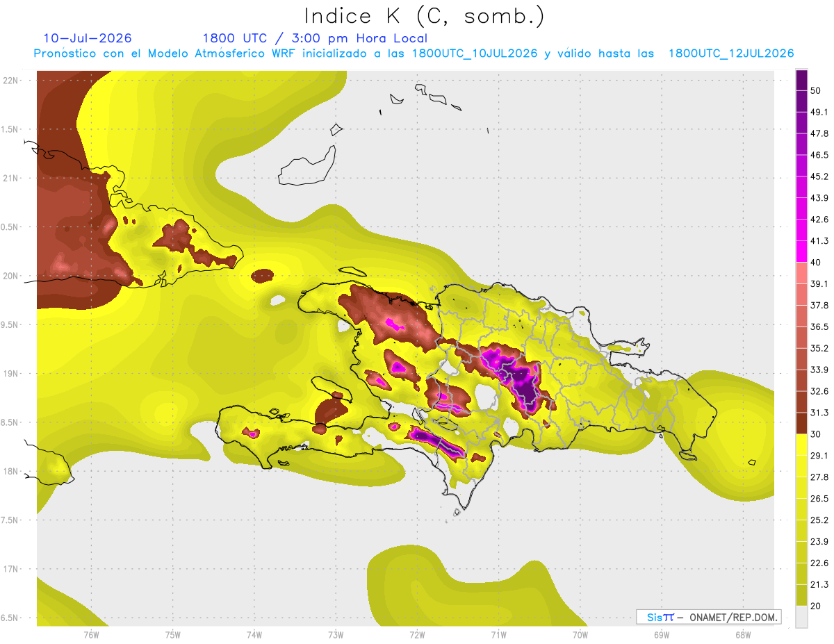Click the "18N" latitude label

click(11, 471)
